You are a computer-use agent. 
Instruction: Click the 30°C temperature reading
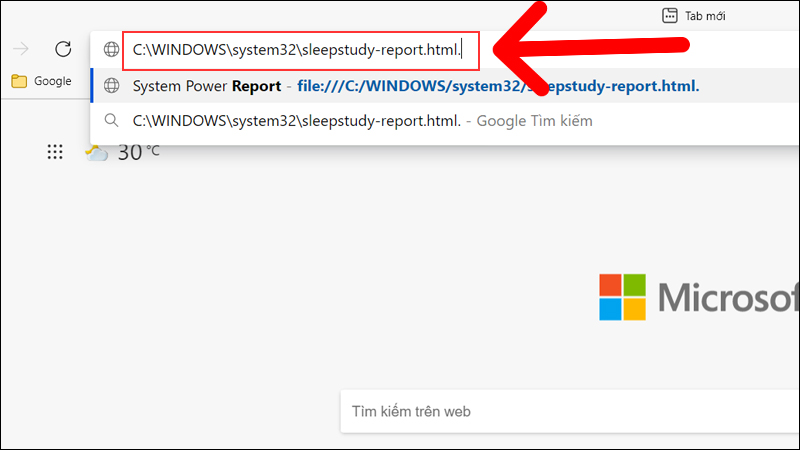point(138,152)
